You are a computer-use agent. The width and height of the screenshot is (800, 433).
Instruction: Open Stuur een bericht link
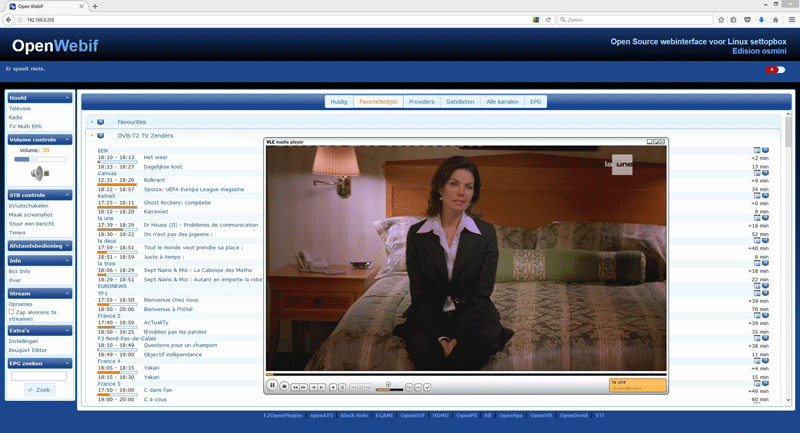click(x=31, y=223)
